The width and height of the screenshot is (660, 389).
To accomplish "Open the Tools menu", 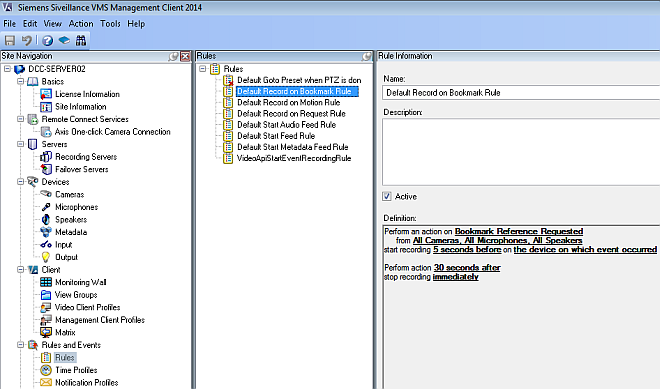I will tap(110, 24).
